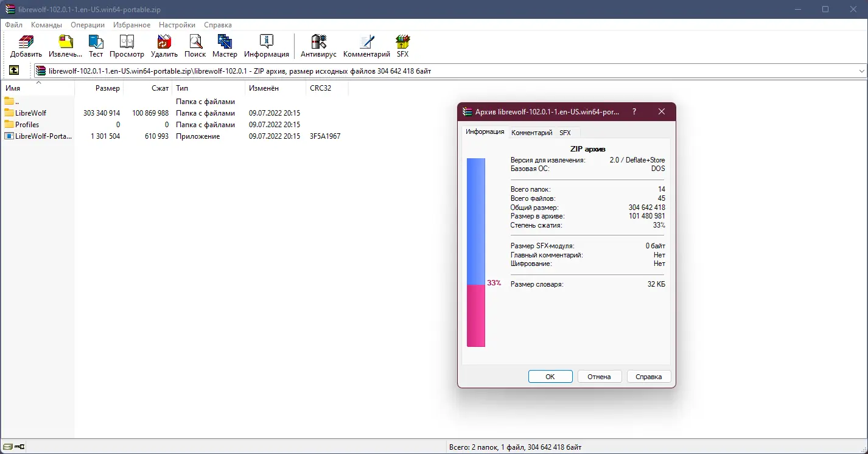Click the Добавить (Add) toolbar icon
Image resolution: width=868 pixels, height=454 pixels.
click(26, 41)
